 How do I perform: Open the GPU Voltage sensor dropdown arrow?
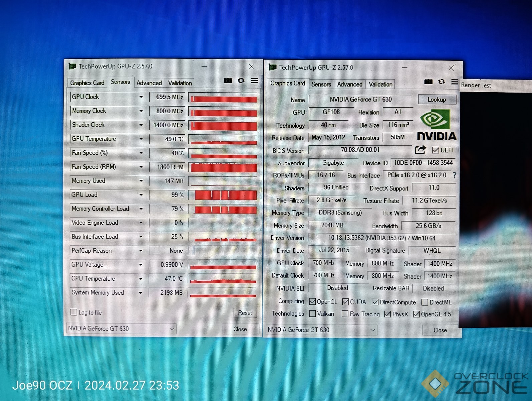click(x=141, y=265)
